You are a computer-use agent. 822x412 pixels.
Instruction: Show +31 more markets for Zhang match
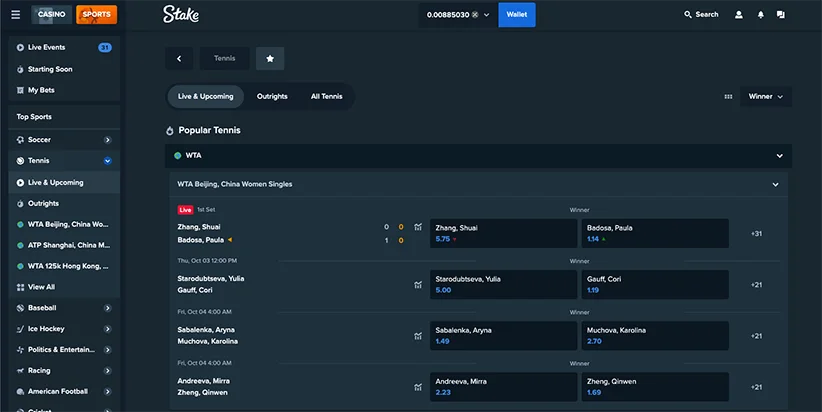tap(756, 234)
